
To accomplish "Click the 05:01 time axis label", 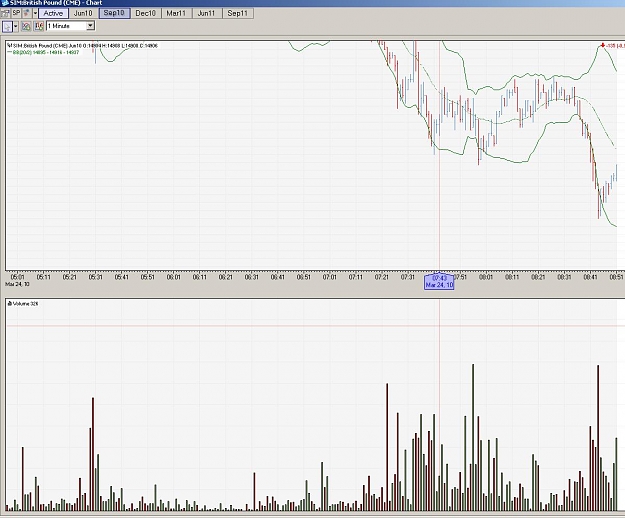I will 17,277.
